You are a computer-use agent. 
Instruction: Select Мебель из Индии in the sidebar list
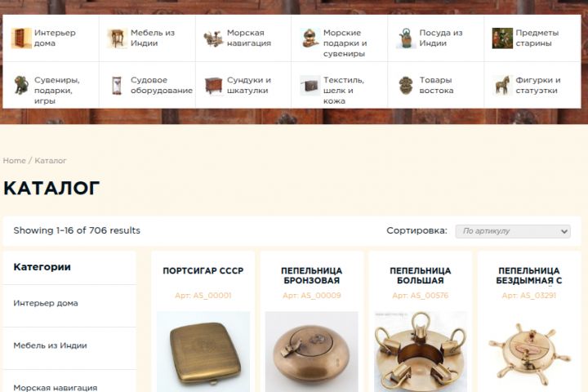tap(51, 345)
